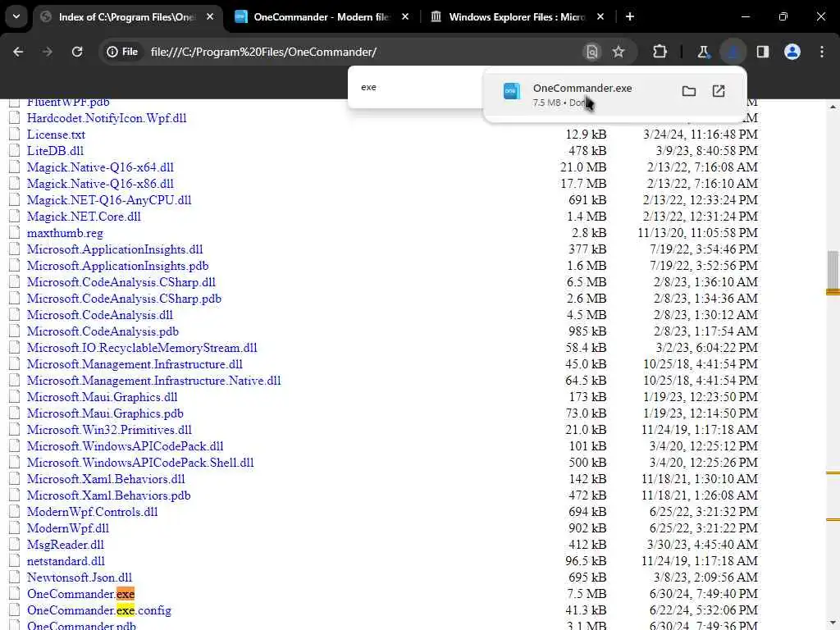Open the Extensions puzzle icon

click(660, 52)
